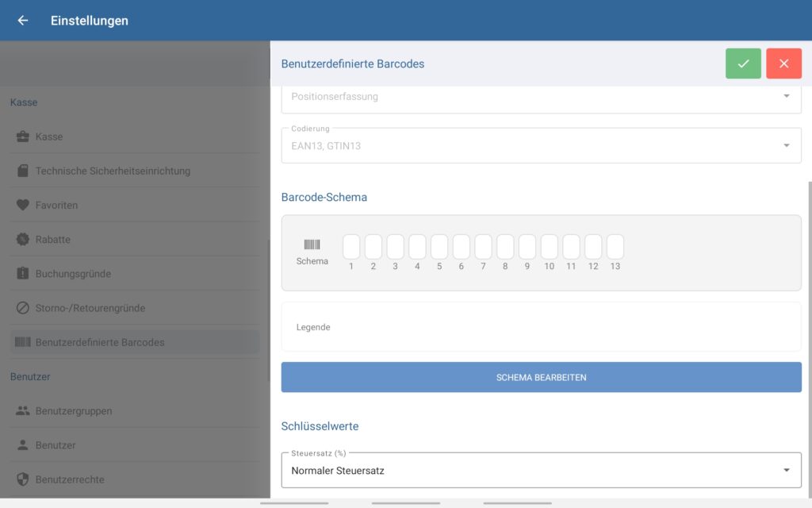Click the back arrow in the header

tap(23, 21)
